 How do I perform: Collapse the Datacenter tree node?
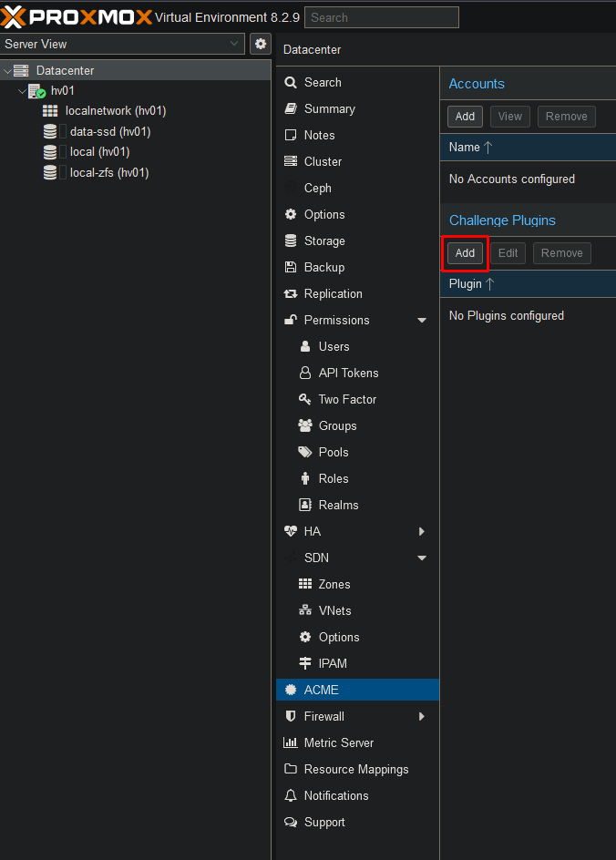(x=7, y=71)
